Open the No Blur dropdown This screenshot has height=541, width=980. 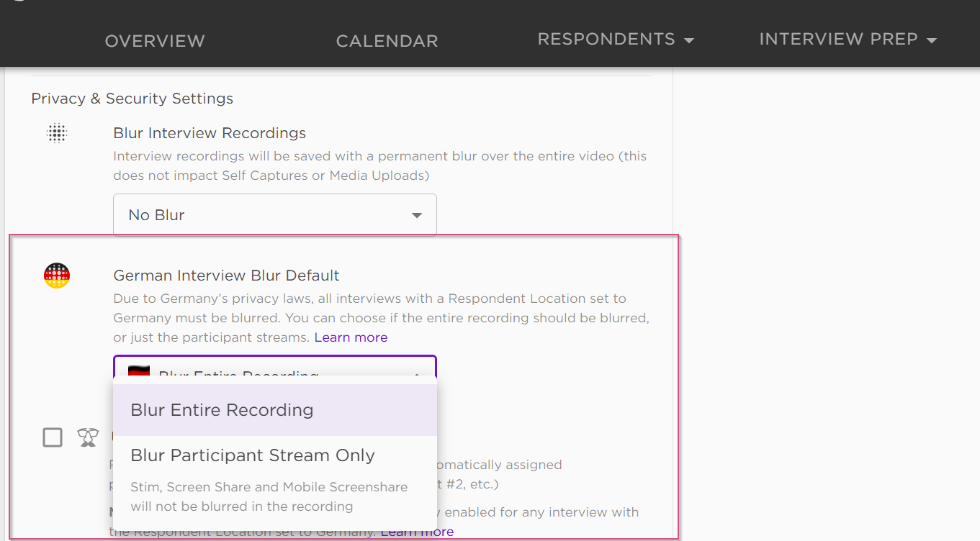tap(274, 214)
